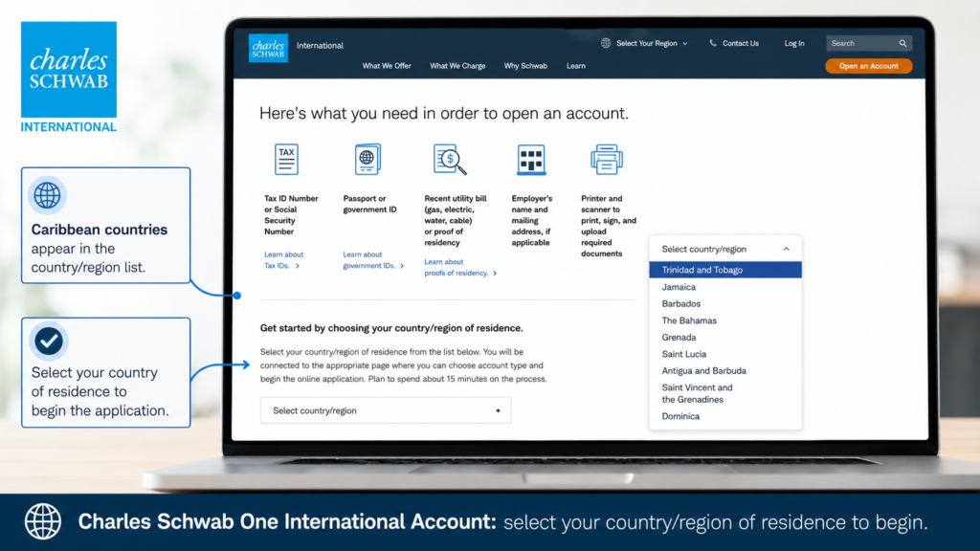Open Learn about Tax IDs link
Viewport: 980px width, 551px height.
point(283,260)
